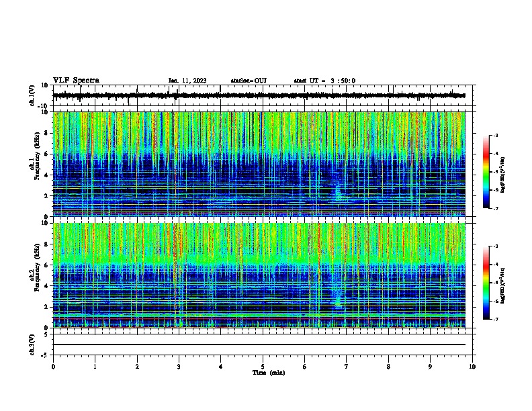Click the VLF Spectra title
Screen dimensions: 532x411
(76, 81)
